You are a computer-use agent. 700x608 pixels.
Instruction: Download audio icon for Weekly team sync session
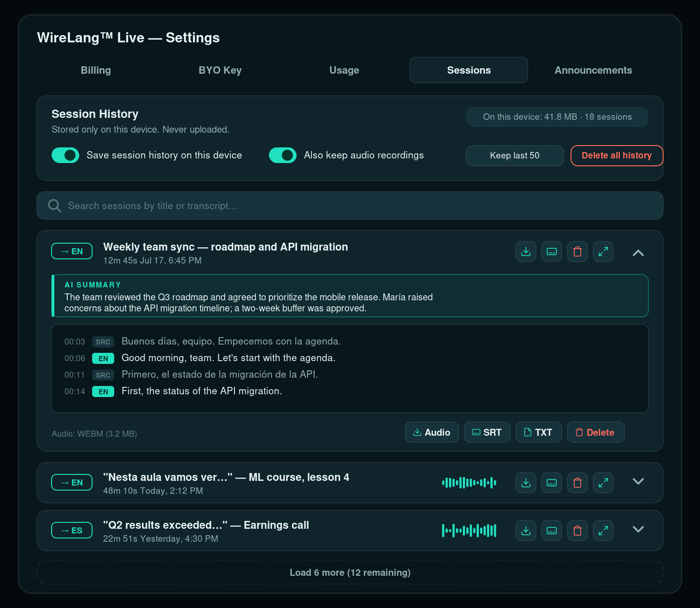point(526,251)
